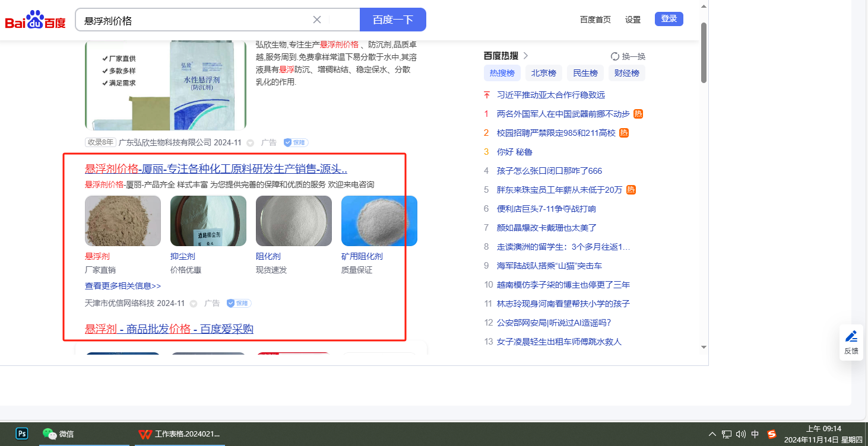Click the 矿用阻化剂 product label link

tap(362, 257)
